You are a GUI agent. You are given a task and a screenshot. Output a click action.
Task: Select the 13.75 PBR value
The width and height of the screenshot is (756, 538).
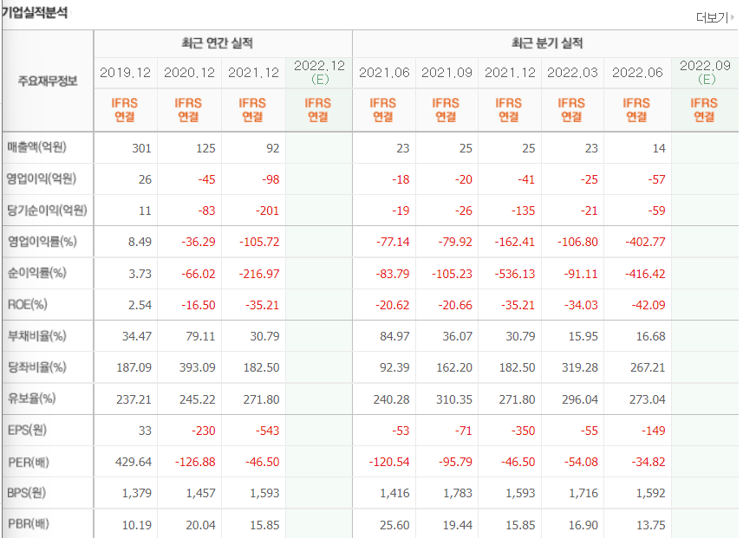tap(651, 526)
